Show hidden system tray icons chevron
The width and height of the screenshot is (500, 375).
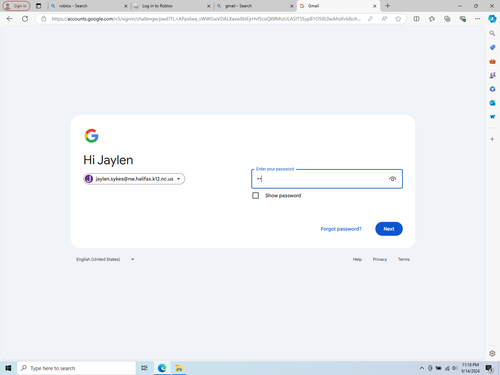pos(422,368)
